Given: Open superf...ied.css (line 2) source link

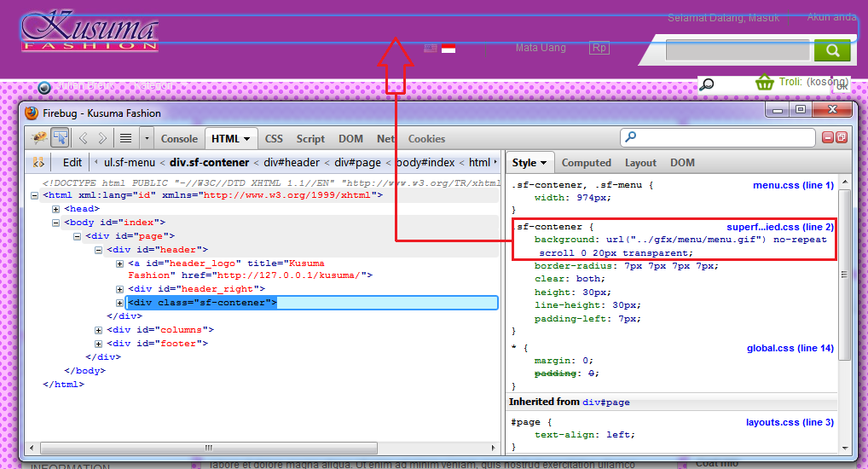Looking at the screenshot, I should click(780, 227).
